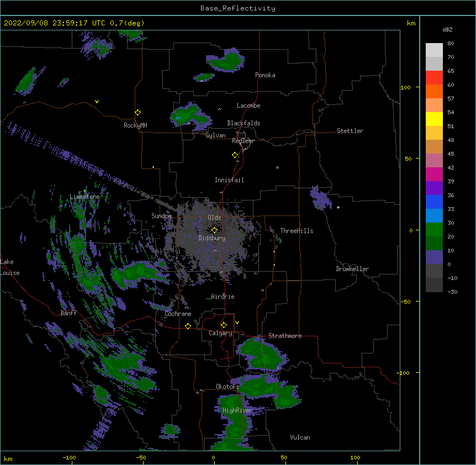The width and height of the screenshot is (476, 465).
Task: Select the bright yellow band in dBZ legend
Action: point(434,119)
